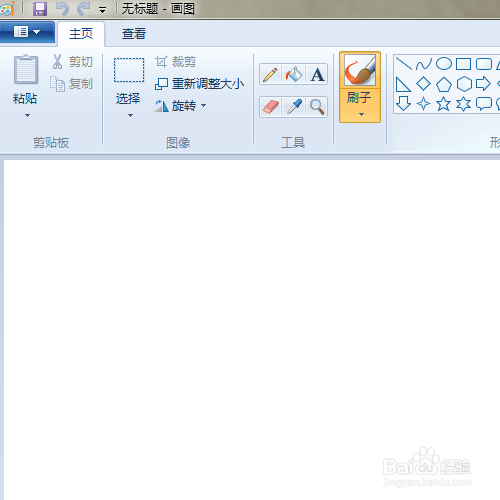The image size is (500, 500).
Task: Choose the Rectangle shape
Action: [463, 63]
